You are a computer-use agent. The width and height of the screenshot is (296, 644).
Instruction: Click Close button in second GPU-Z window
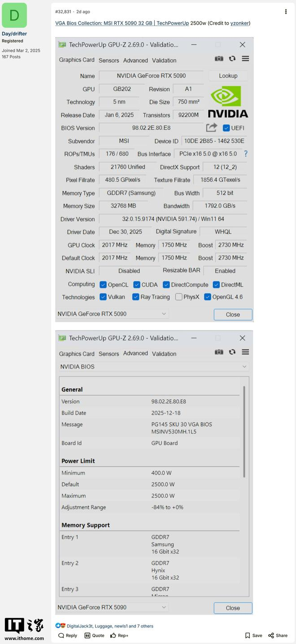point(233,608)
